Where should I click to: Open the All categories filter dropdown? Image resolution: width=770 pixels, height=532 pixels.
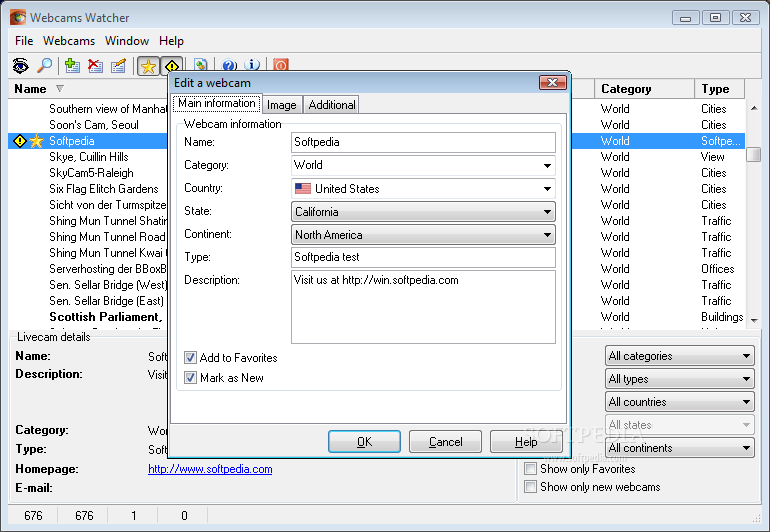click(x=680, y=356)
